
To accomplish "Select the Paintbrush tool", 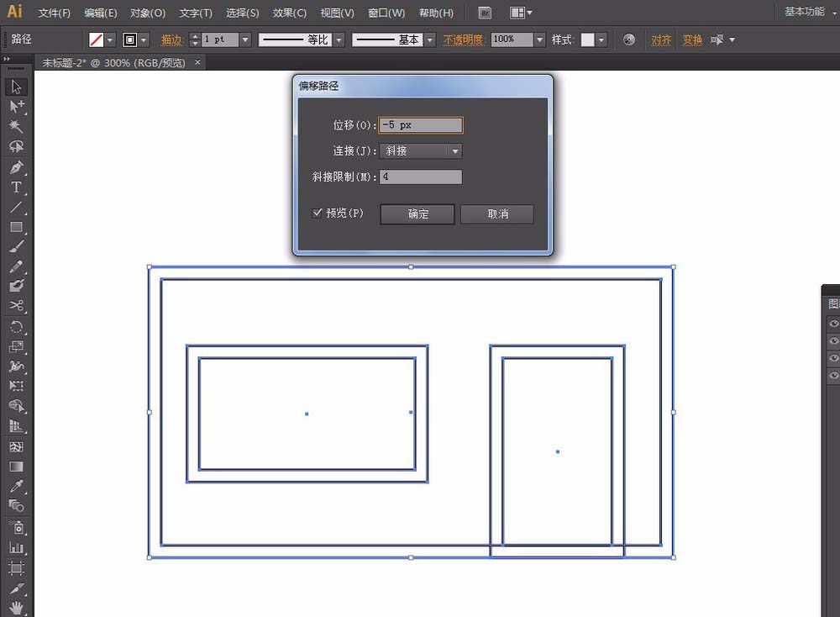I will pos(16,246).
